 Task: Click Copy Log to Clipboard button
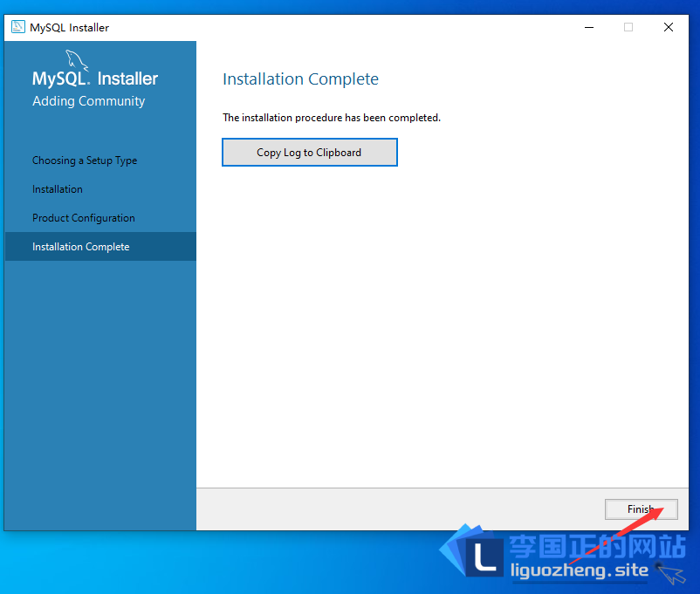(309, 152)
